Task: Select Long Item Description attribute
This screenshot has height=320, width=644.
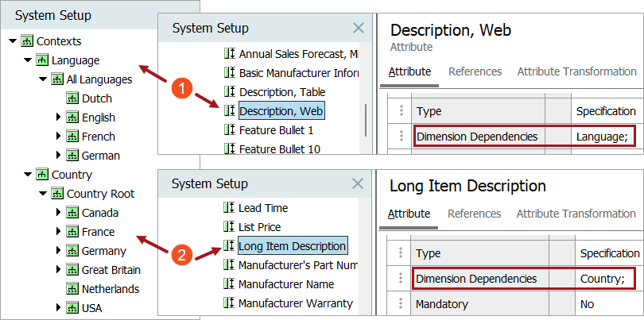Action: [292, 246]
